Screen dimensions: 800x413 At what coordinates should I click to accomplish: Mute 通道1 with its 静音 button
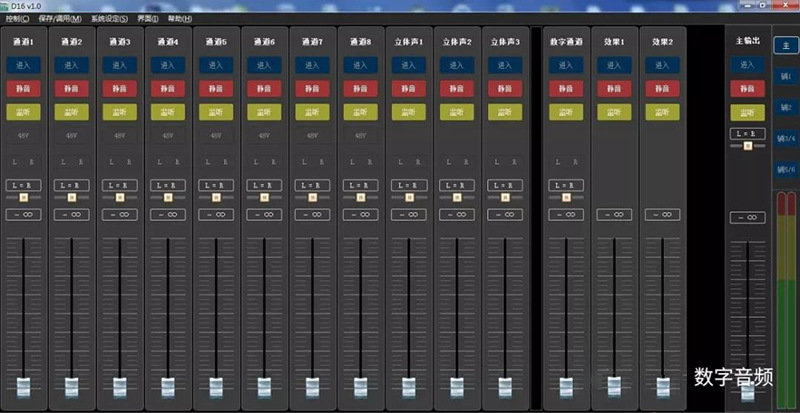click(23, 88)
